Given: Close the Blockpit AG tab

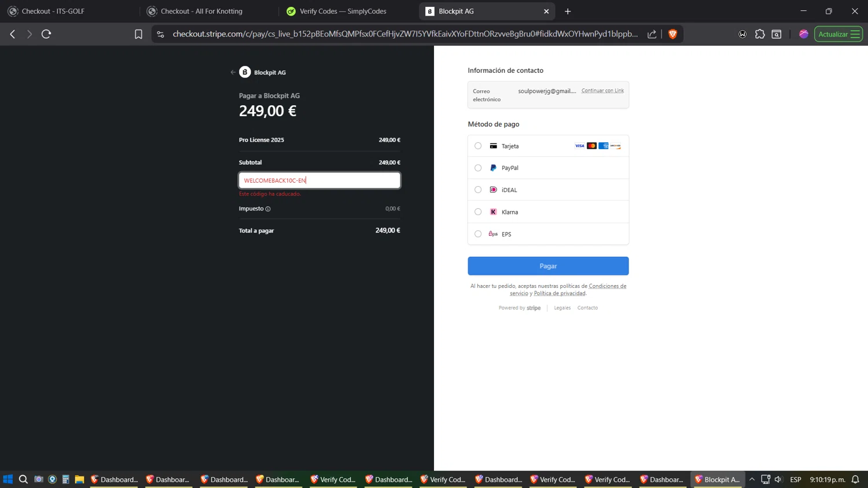Looking at the screenshot, I should coord(546,11).
